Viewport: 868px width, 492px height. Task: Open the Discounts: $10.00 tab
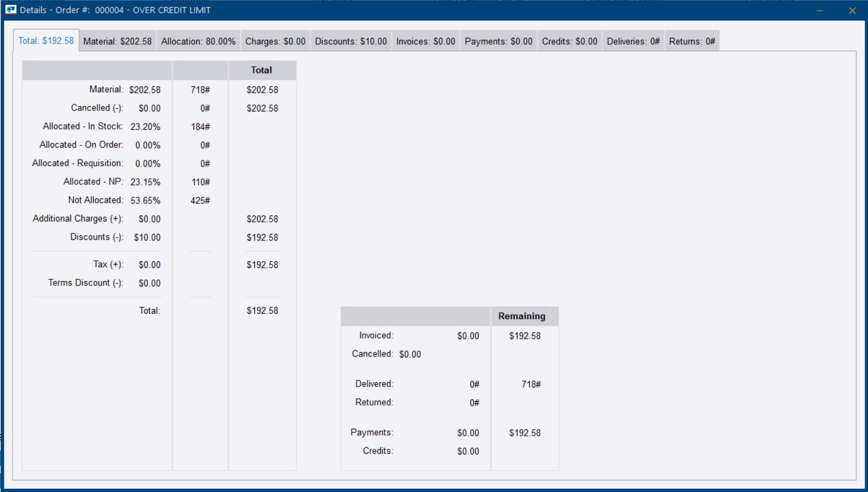click(x=351, y=41)
